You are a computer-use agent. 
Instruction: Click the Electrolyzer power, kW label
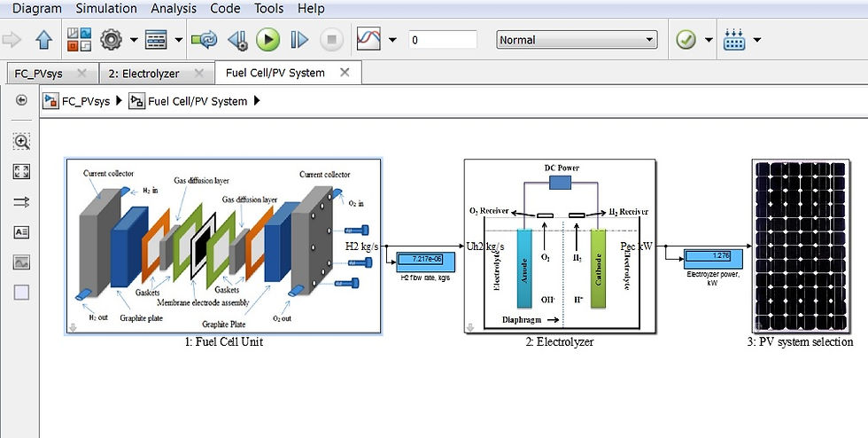click(714, 278)
